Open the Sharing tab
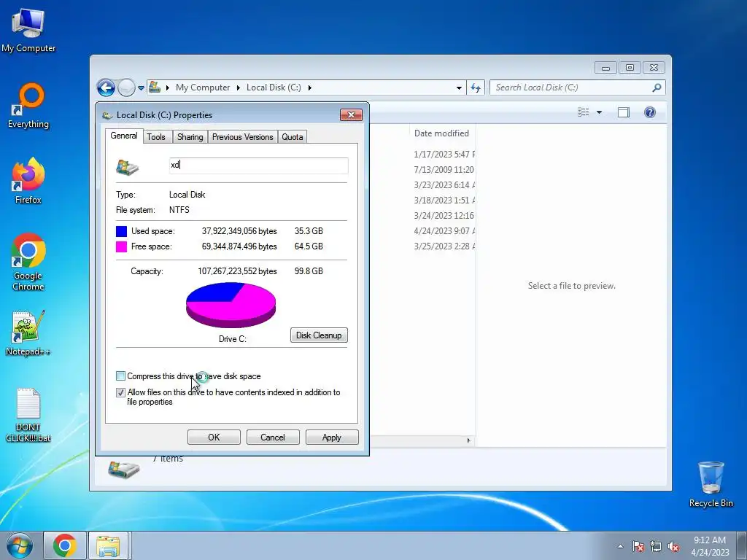 tap(190, 137)
